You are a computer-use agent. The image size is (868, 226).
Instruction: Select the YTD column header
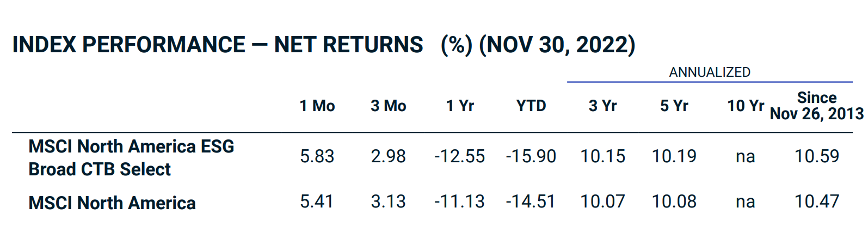(x=531, y=106)
